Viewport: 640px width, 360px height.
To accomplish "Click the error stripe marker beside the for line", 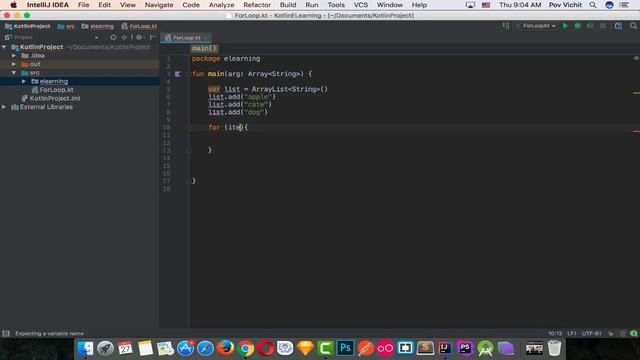I will (x=636, y=131).
